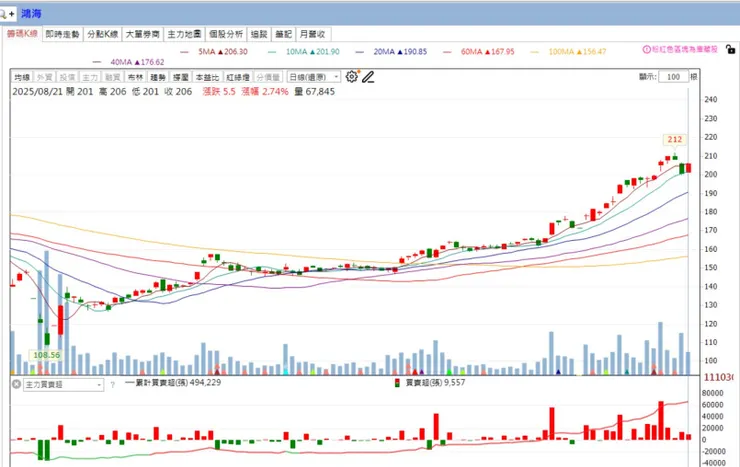Click the 40MA legend entry

129,62
